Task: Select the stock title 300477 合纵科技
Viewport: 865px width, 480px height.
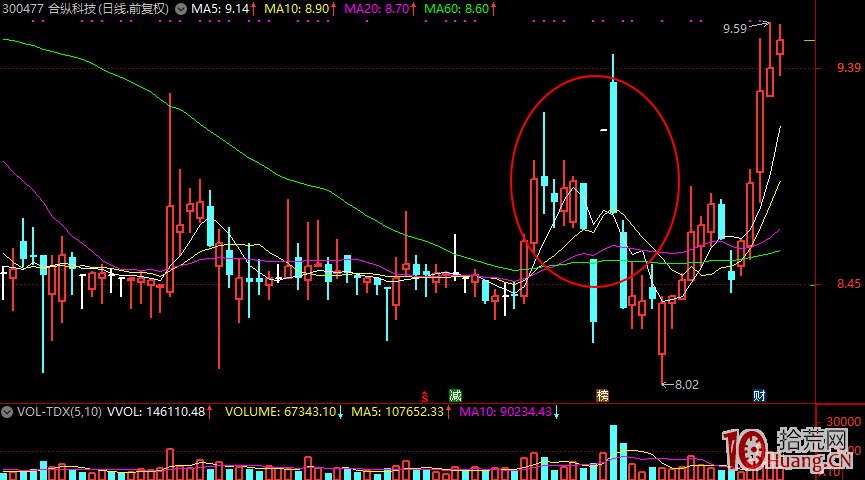Action: (x=49, y=9)
